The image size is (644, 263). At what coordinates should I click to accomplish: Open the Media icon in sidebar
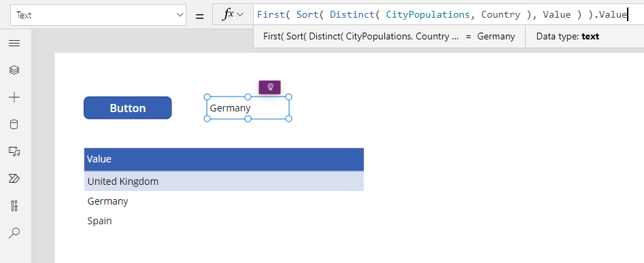click(14, 152)
